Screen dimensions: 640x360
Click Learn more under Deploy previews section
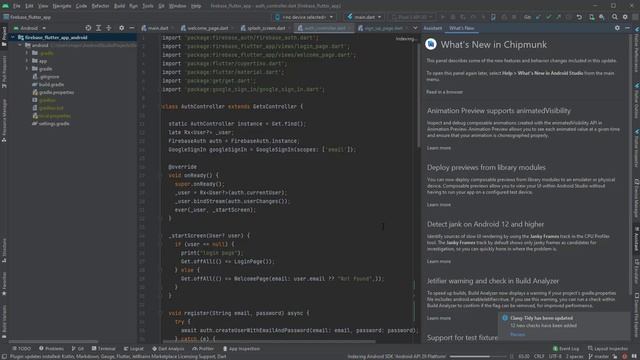(438, 204)
